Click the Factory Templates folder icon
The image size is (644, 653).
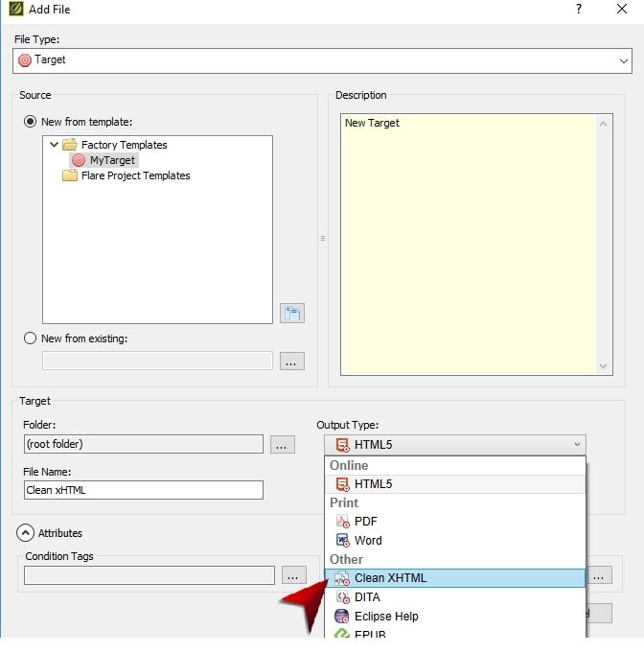[x=70, y=145]
